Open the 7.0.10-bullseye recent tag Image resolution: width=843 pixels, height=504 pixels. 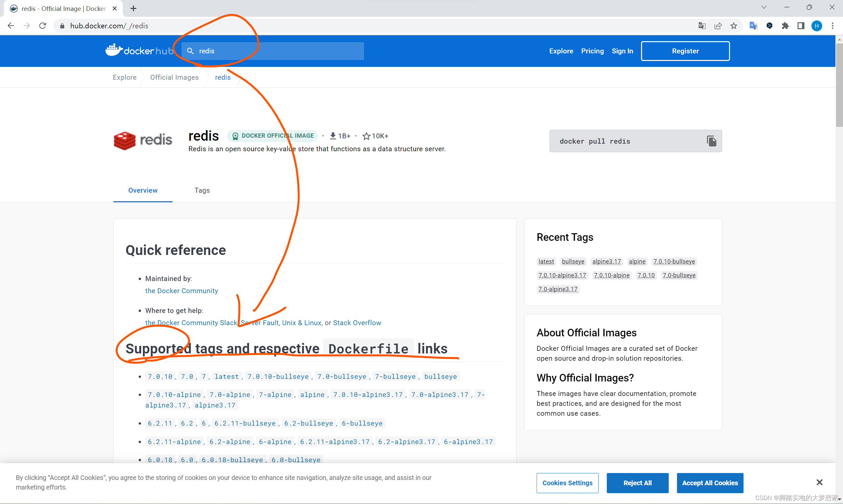pyautogui.click(x=674, y=261)
